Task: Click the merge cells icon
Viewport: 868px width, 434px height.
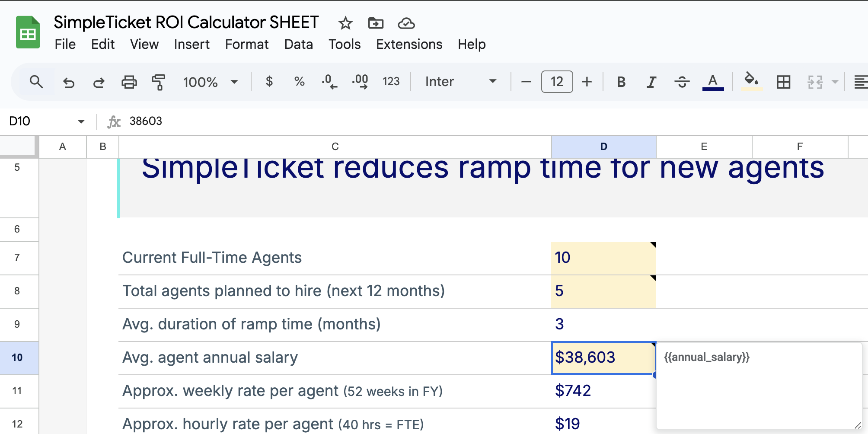Action: 815,82
